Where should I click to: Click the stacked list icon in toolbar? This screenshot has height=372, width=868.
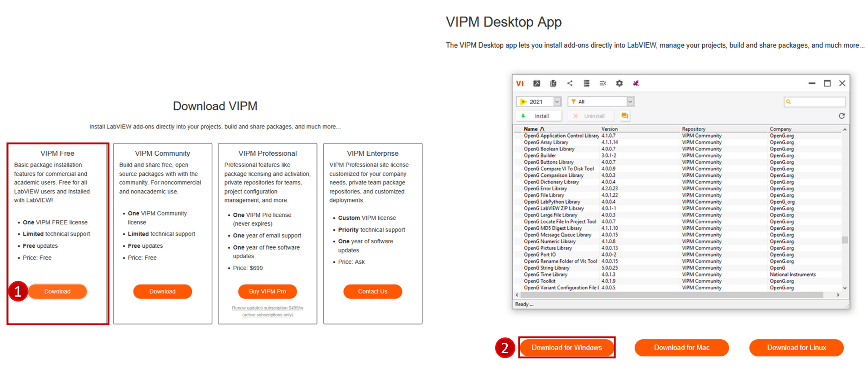[586, 83]
